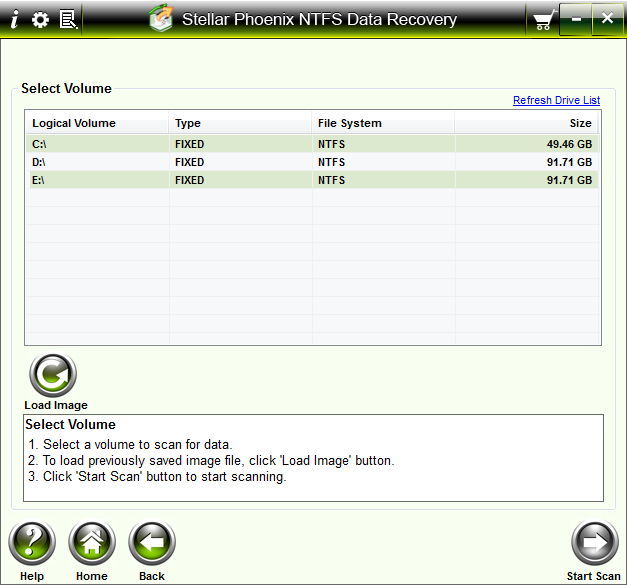Click the 'Load Image' text label
627x585 pixels.
(56, 405)
